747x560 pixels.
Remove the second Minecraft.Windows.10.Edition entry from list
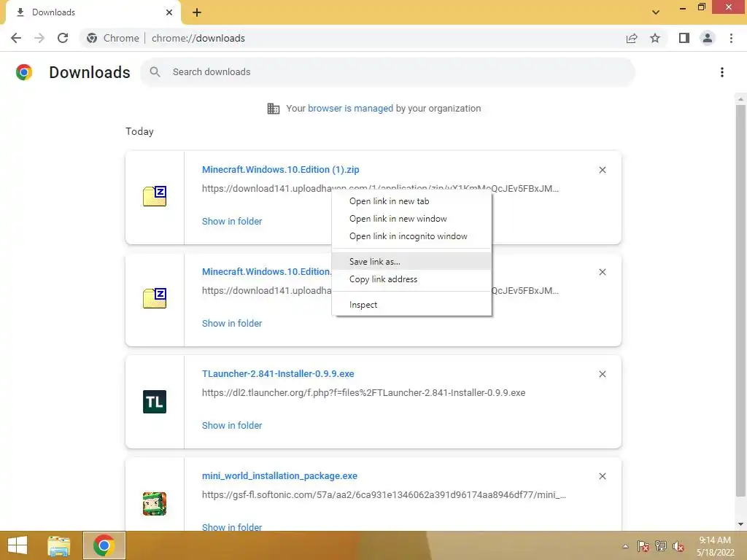point(602,272)
